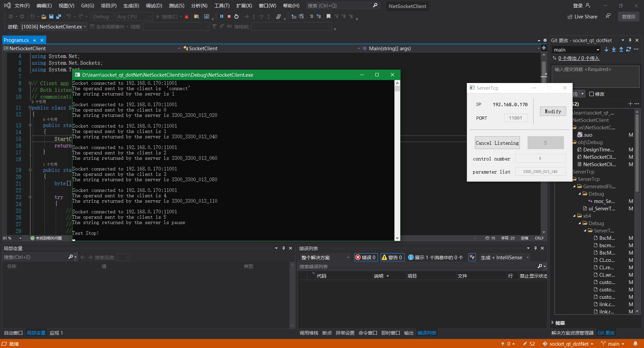644x348 pixels.
Task: Pause debugging with the Break All icon
Action: [222, 16]
